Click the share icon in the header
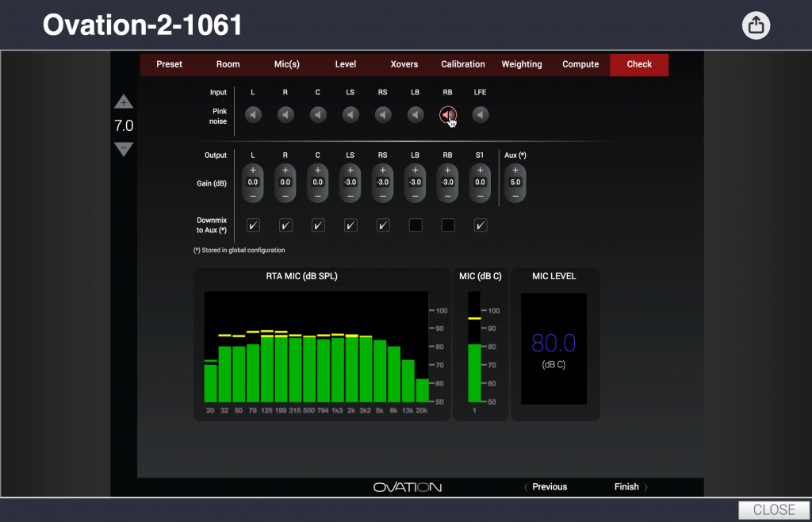812x522 pixels. click(x=756, y=25)
